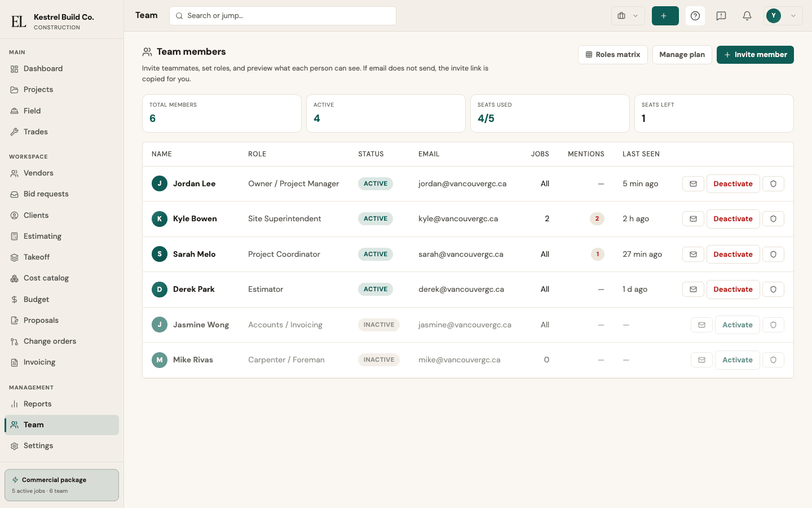Go to Change orders
This screenshot has height=508, width=812.
(x=61, y=341)
